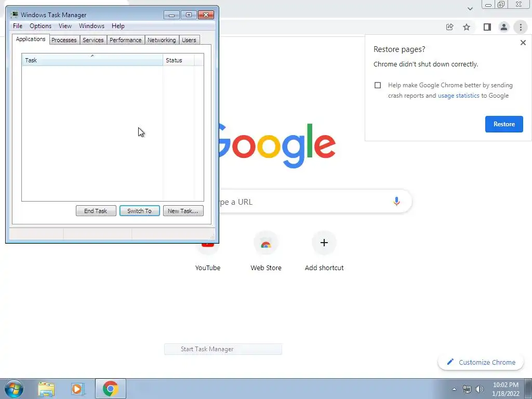Open the Web Store shortcut
Image resolution: width=532 pixels, height=399 pixels.
266,252
